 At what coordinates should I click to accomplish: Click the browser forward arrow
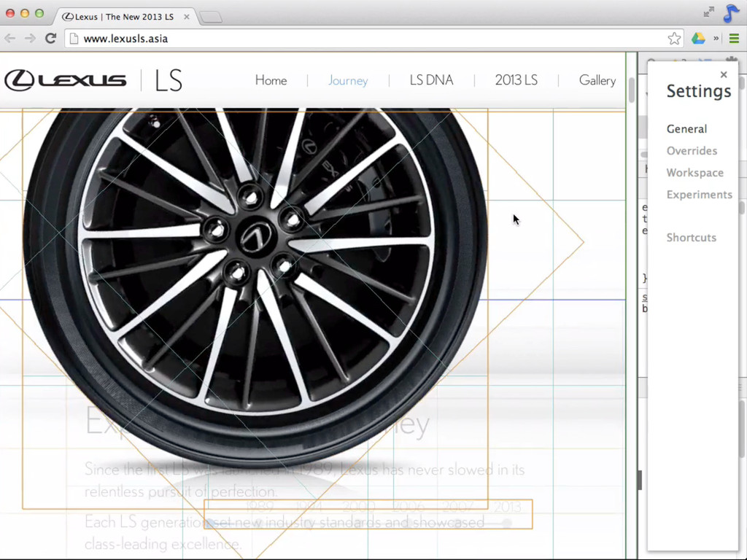tap(30, 39)
